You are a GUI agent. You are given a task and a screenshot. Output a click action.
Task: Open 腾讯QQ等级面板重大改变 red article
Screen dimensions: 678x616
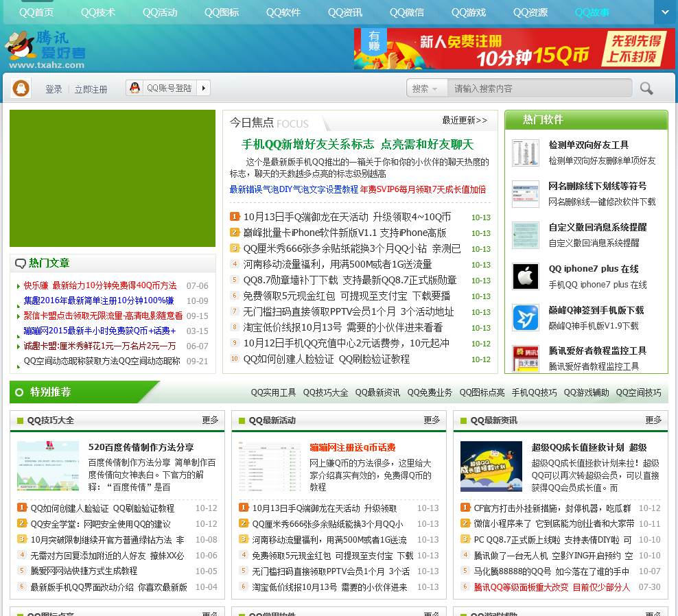(x=552, y=587)
